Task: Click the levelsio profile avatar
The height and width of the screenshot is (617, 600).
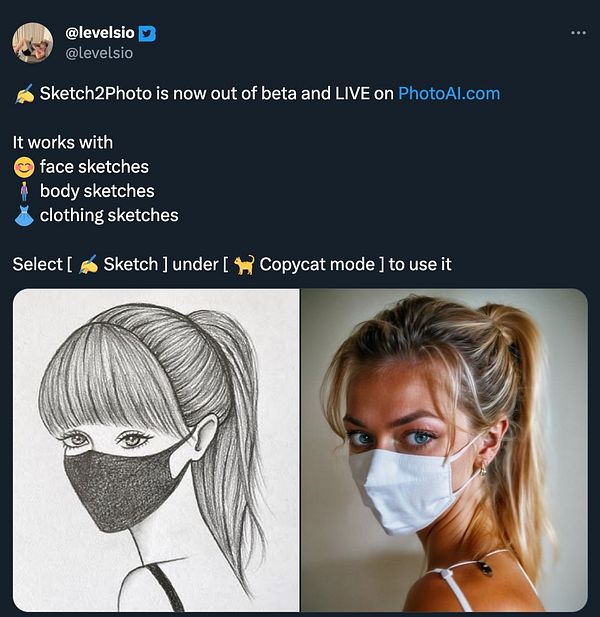Action: [x=33, y=42]
